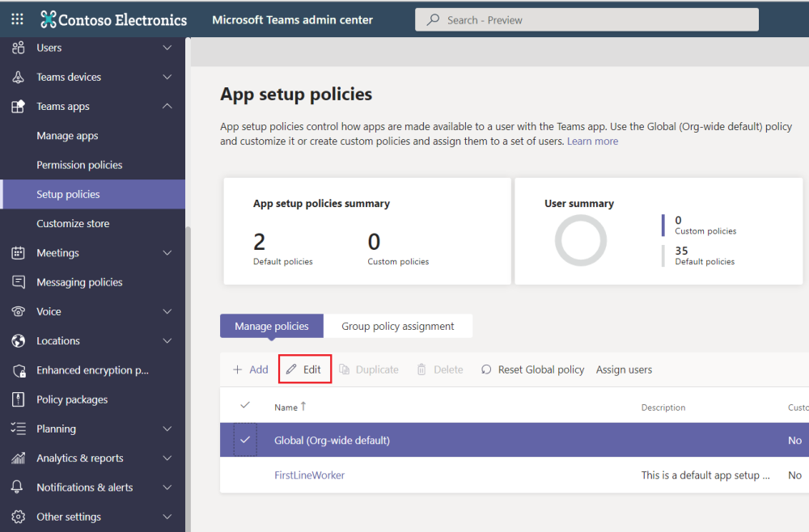The height and width of the screenshot is (532, 809).
Task: Select the FirstLineWorker row checkbox
Action: point(246,475)
